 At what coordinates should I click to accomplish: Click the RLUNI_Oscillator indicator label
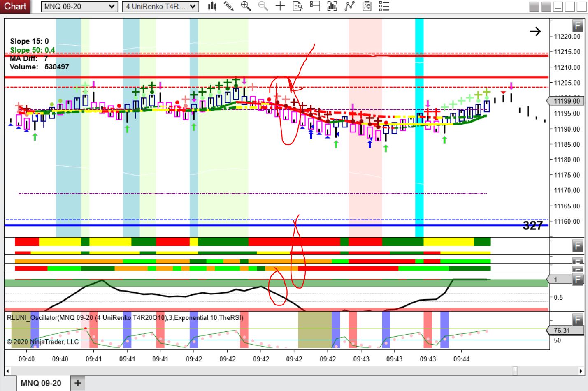pyautogui.click(x=125, y=317)
